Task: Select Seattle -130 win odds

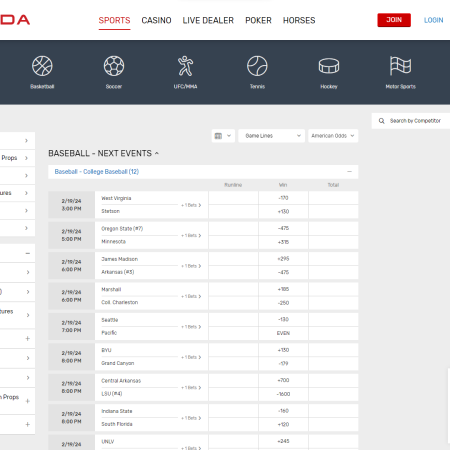Action: 283,319
